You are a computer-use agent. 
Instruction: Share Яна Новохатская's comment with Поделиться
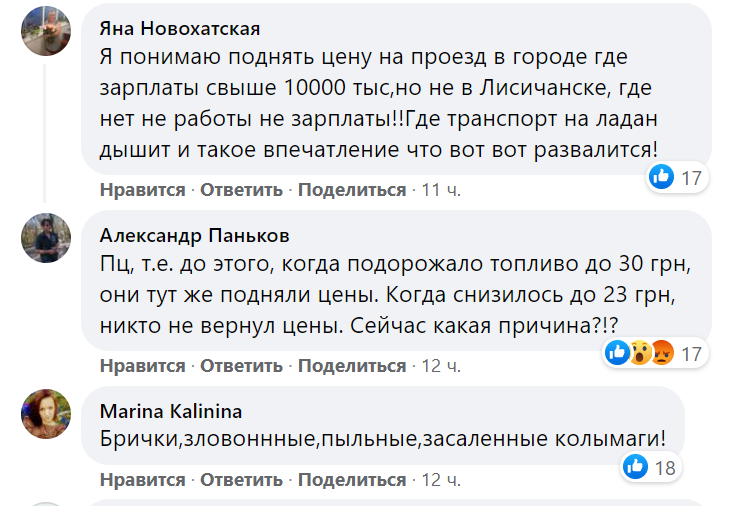[352, 190]
